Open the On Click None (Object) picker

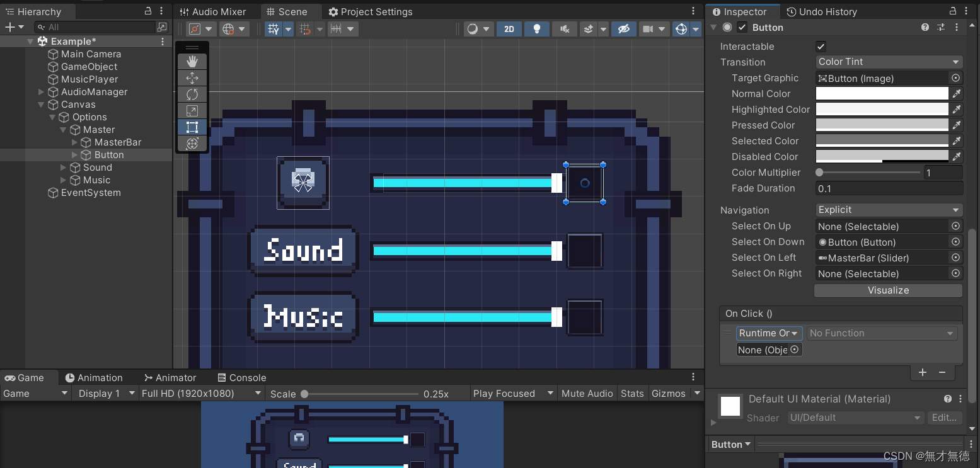(795, 350)
